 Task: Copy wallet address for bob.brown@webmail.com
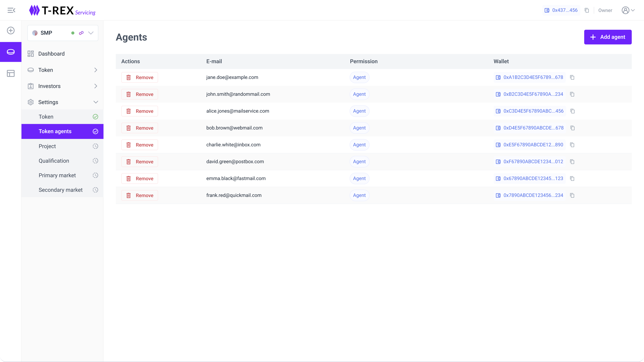pyautogui.click(x=572, y=128)
